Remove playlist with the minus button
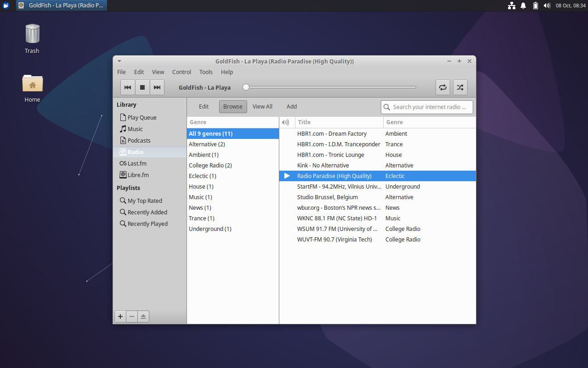Screen dimensions: 588x368 coord(132,316)
